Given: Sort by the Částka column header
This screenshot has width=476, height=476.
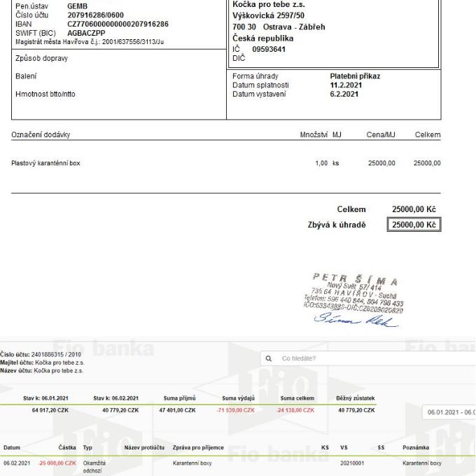Looking at the screenshot, I should 67,447.
